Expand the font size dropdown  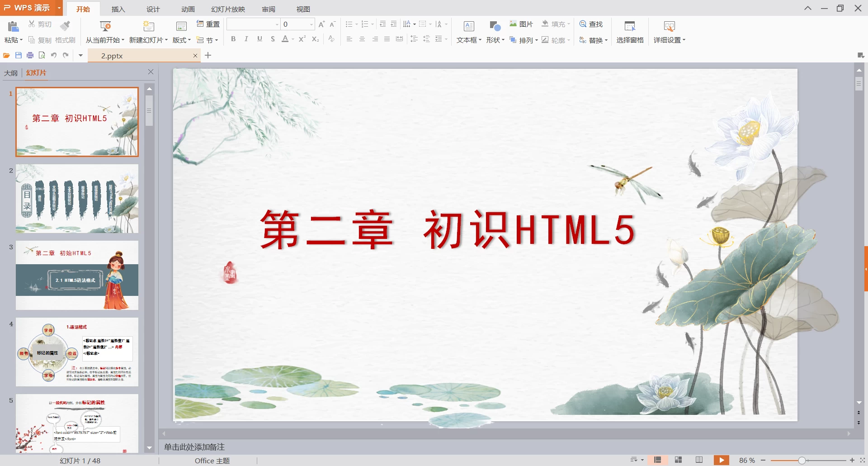point(311,24)
